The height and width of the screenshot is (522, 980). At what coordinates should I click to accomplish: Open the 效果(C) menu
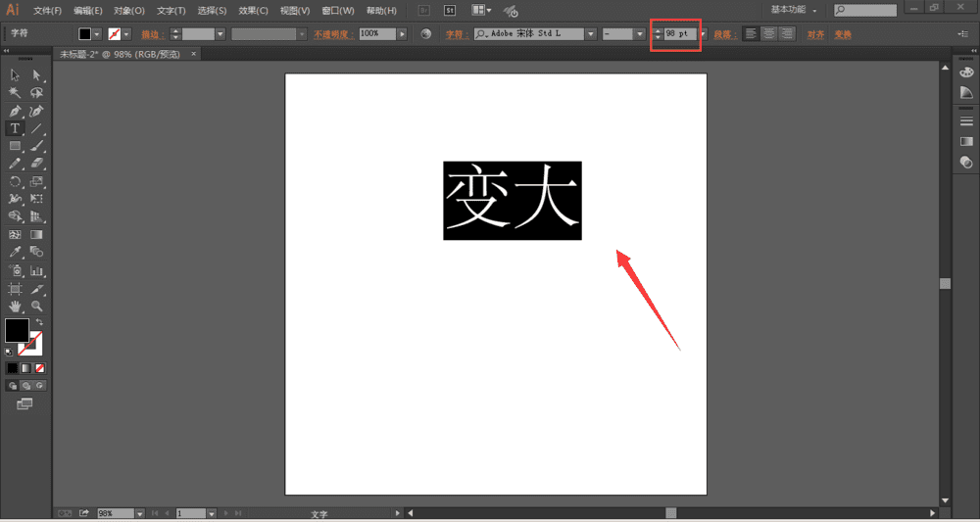coord(253,11)
